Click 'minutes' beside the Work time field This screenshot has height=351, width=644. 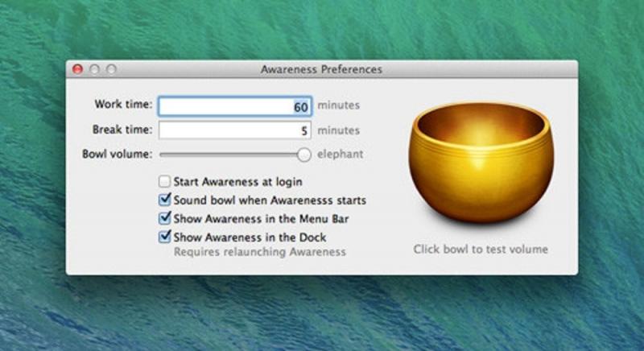point(338,105)
